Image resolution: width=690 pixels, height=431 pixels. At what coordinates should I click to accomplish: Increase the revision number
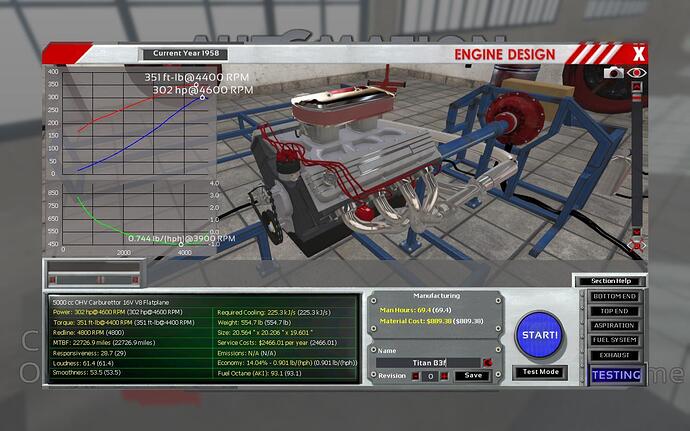pyautogui.click(x=442, y=376)
